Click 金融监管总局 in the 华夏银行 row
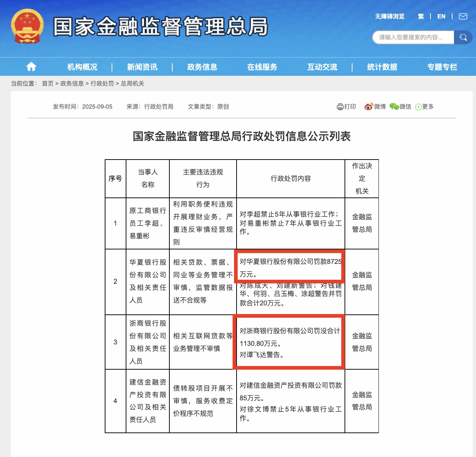Viewport: 476px width, 457px height. pos(362,281)
